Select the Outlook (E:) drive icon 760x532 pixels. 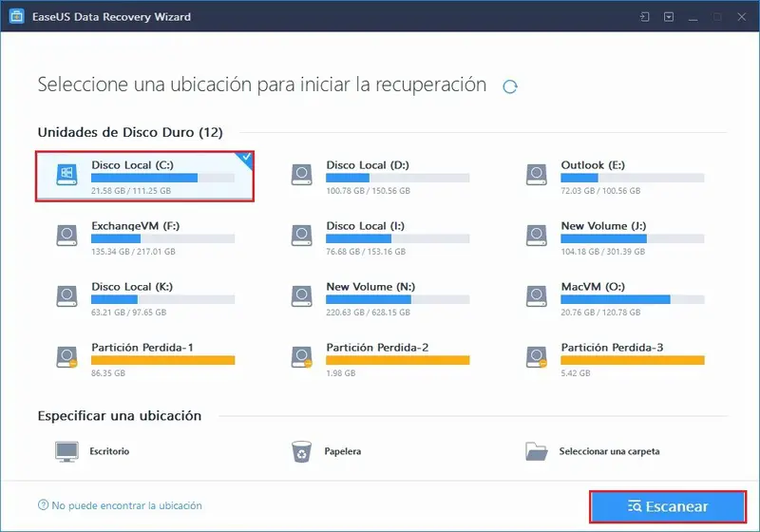[x=537, y=175]
